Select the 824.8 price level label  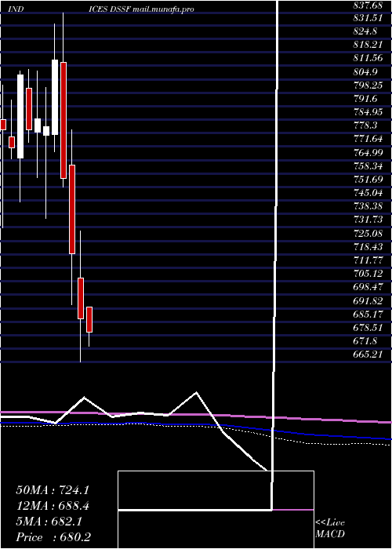pyautogui.click(x=365, y=31)
